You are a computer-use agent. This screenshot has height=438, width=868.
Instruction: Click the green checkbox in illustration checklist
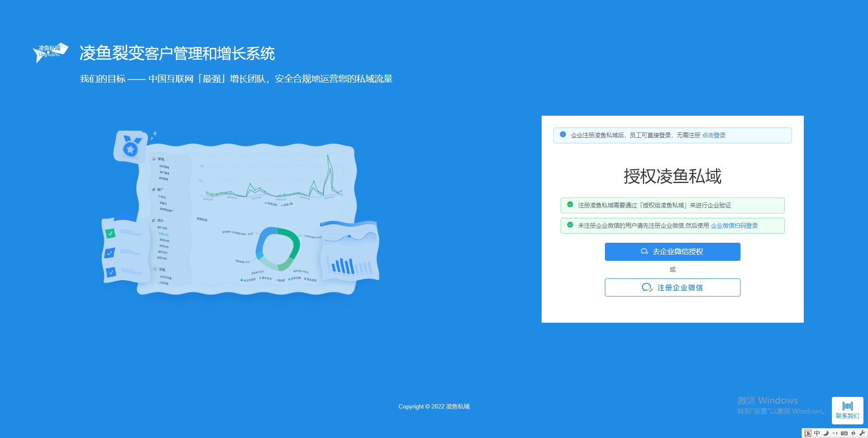[110, 233]
